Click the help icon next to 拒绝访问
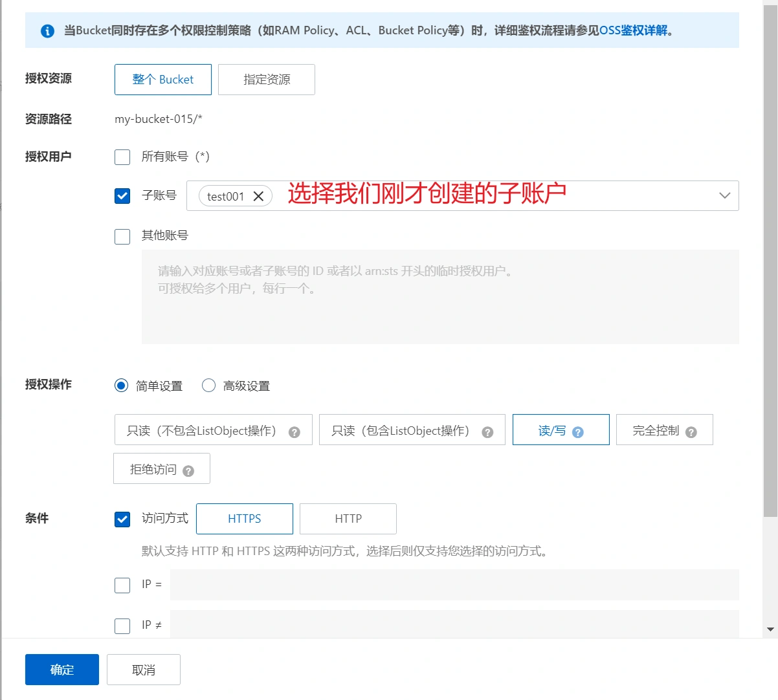 pos(188,471)
